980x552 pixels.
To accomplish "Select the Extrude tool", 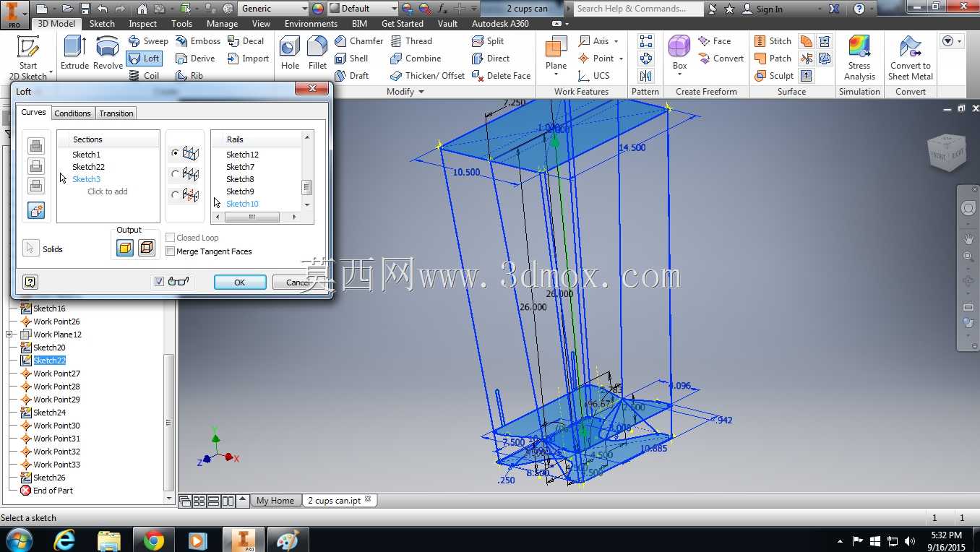I will [x=74, y=53].
